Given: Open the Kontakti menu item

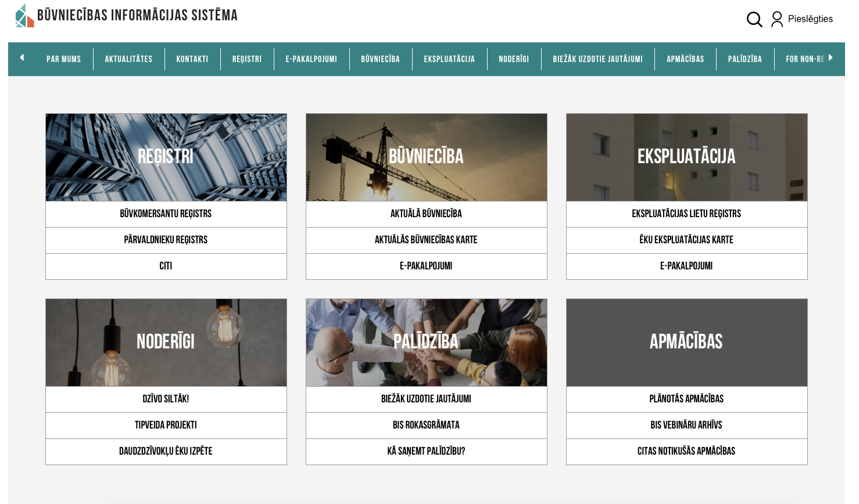Looking at the screenshot, I should coord(192,59).
